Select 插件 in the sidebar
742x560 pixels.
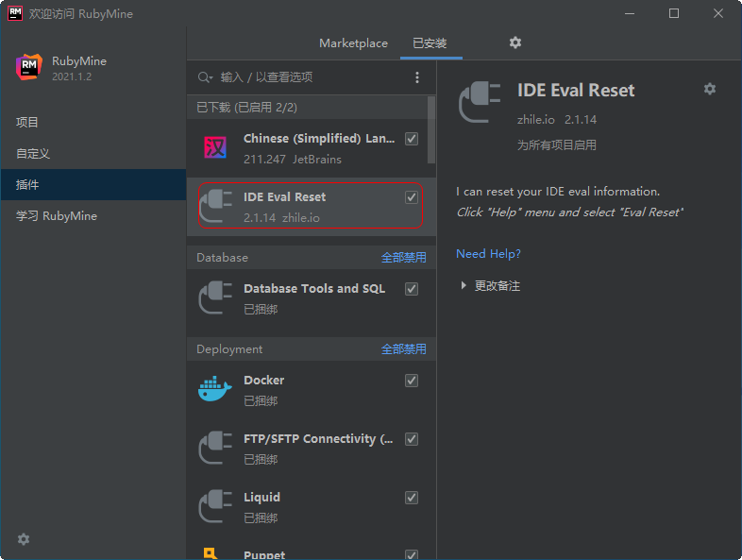pyautogui.click(x=93, y=184)
